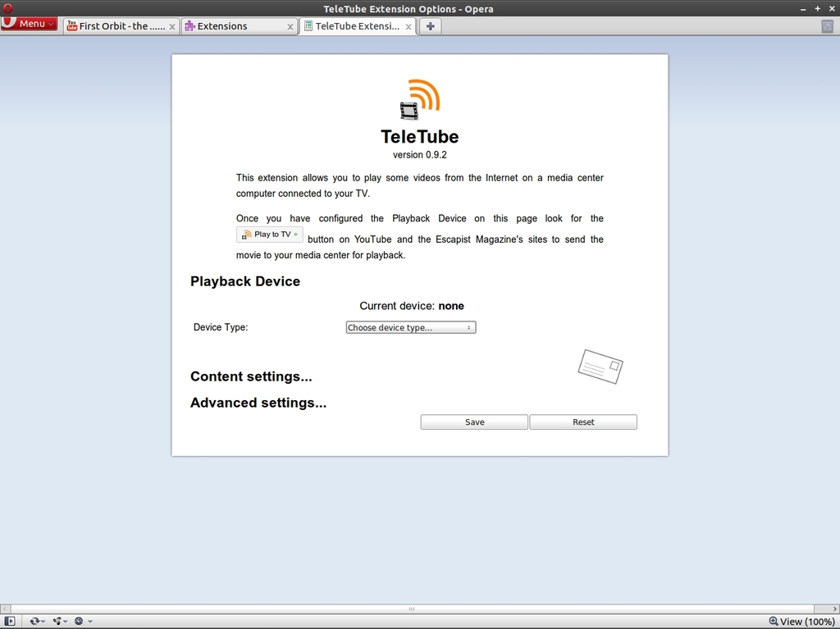Close the First Orbit tab
The height and width of the screenshot is (629, 840).
171,26
